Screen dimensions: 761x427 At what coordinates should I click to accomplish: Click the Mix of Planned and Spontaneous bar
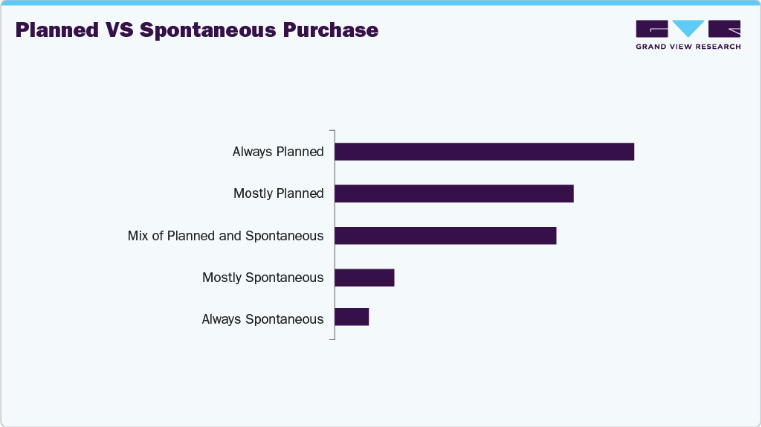coord(445,235)
